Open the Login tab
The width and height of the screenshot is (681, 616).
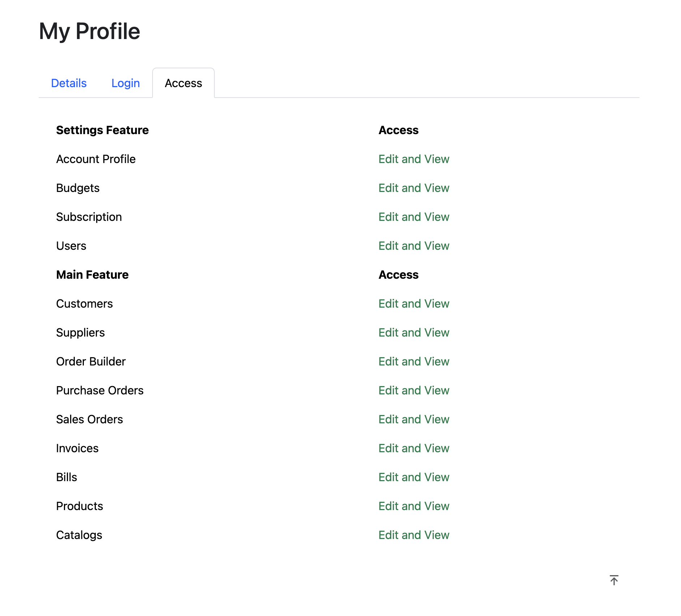[x=125, y=83]
